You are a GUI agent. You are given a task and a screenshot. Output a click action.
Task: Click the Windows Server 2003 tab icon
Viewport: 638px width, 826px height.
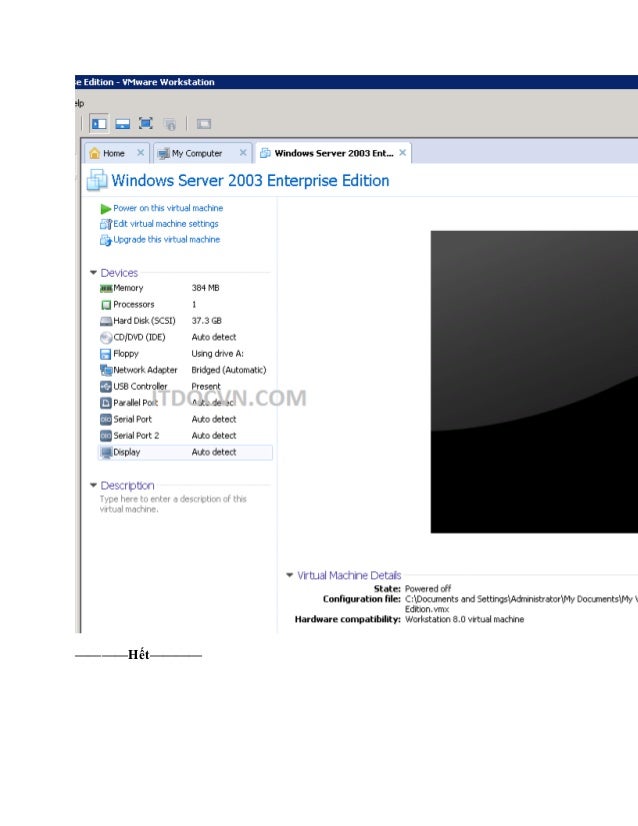click(x=266, y=153)
